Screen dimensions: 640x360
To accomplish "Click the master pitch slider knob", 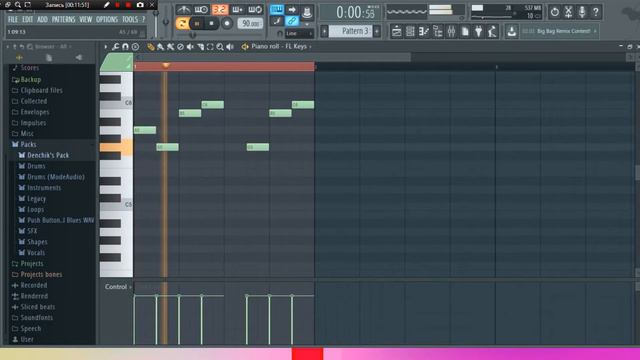I will point(166,22).
